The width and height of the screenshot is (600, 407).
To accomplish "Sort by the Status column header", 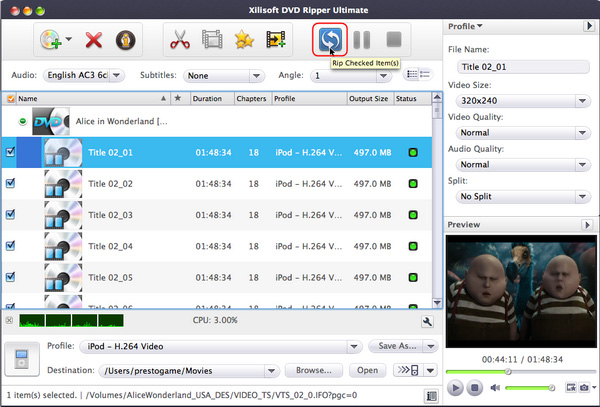I will pyautogui.click(x=412, y=99).
